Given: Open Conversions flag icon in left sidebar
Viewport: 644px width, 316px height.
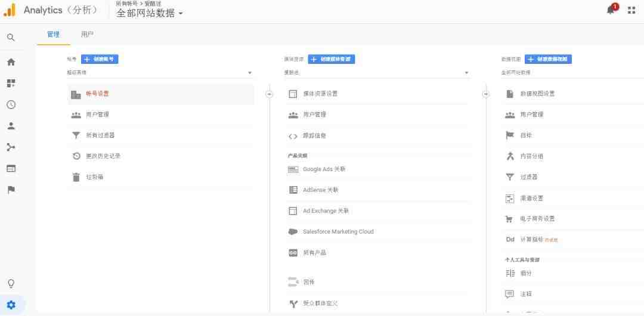Looking at the screenshot, I should tap(11, 190).
